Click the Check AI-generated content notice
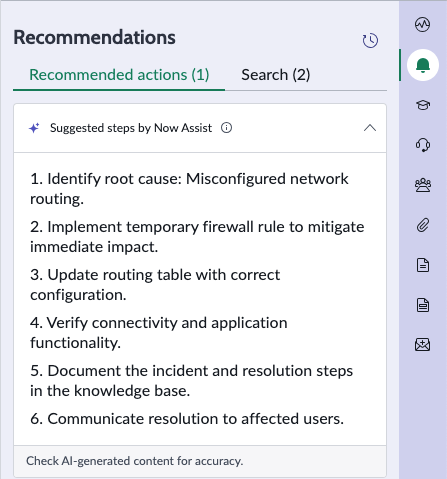The image size is (447, 479). tap(134, 461)
